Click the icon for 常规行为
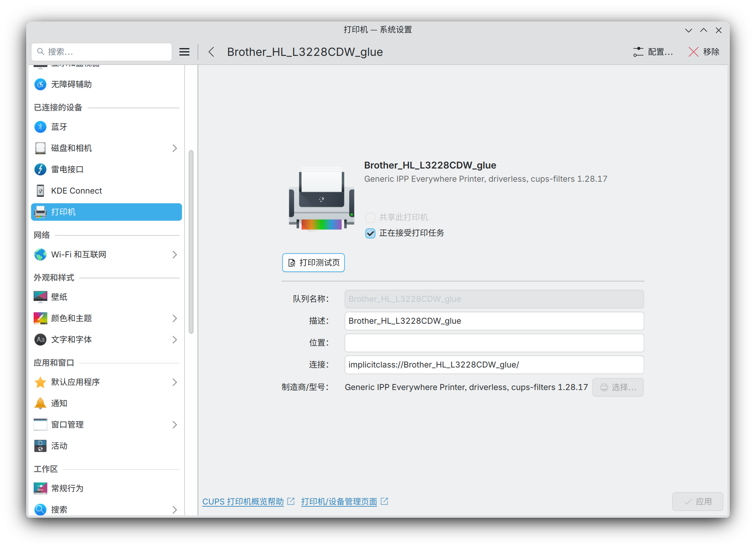Screen dimensions: 756x549 tap(40, 488)
